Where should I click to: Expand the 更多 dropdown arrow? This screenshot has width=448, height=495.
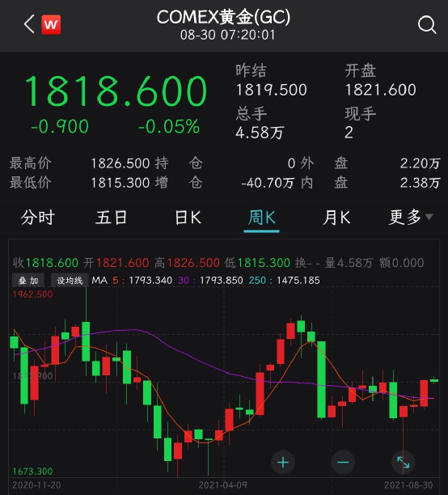coord(429,217)
